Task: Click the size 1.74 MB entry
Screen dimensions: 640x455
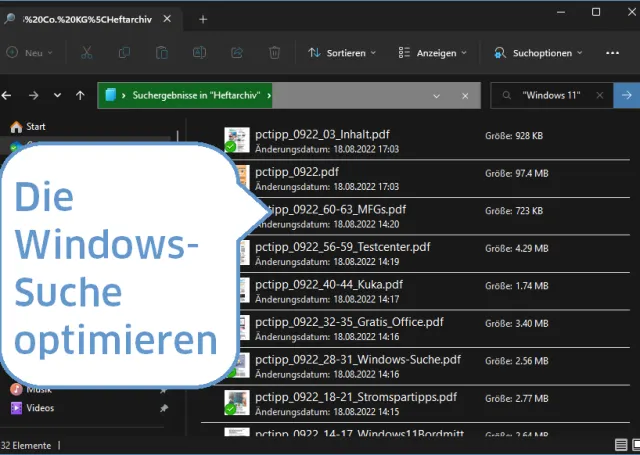Action: [x=517, y=286]
